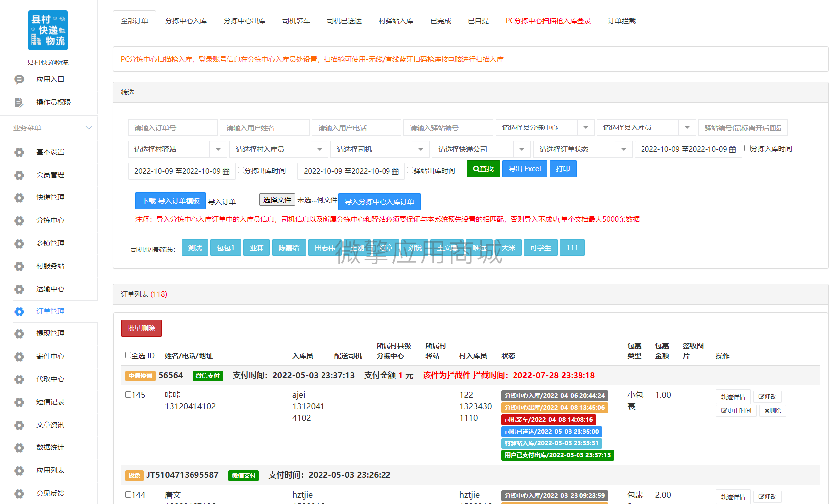Image resolution: width=837 pixels, height=504 pixels.
Task: Click the red 批量删除 button
Action: pos(141,328)
